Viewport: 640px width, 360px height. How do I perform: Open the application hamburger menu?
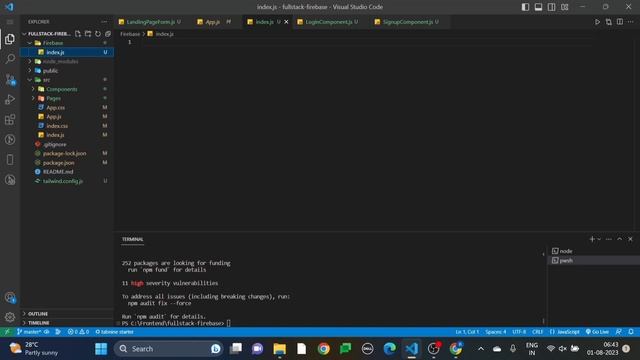10,22
